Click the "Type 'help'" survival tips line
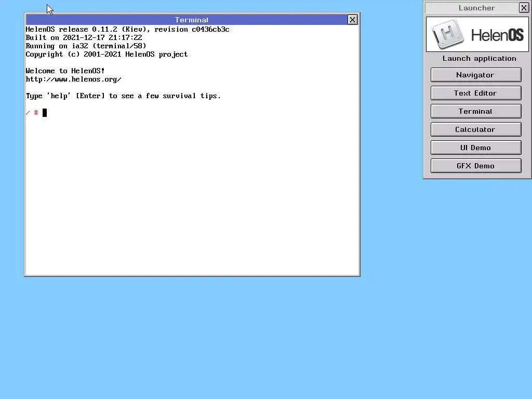This screenshot has width=532, height=399. pyautogui.click(x=123, y=96)
